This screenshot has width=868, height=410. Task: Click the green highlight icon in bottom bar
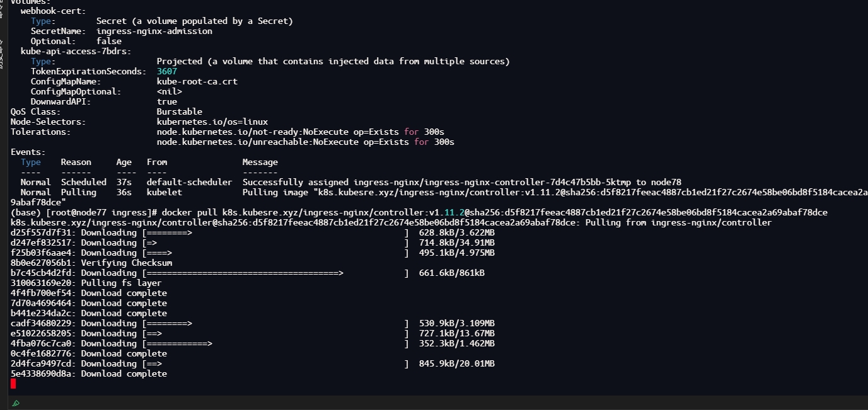point(16,403)
